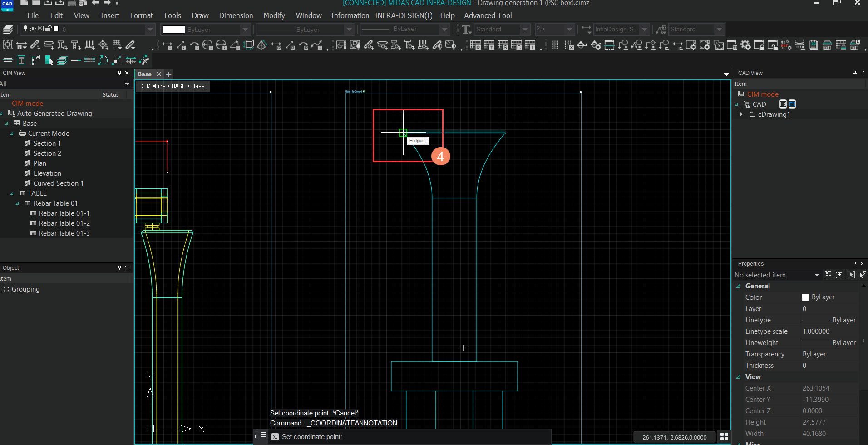Select Section 1 in CIM tree

point(47,143)
